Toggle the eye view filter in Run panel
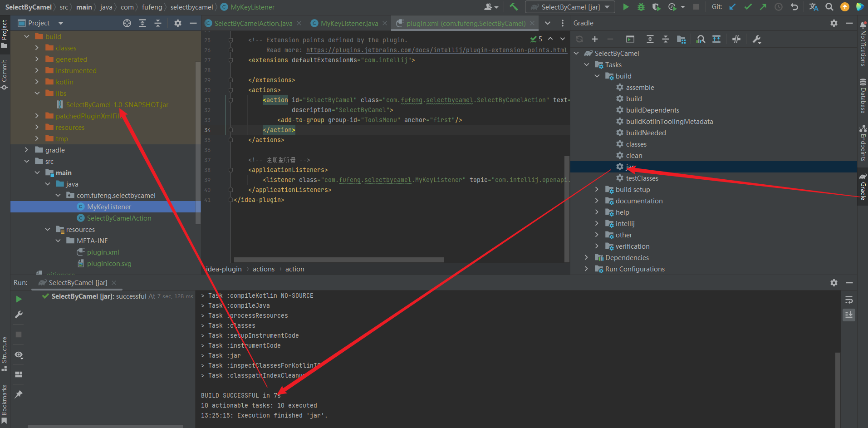868x428 pixels. click(x=19, y=354)
